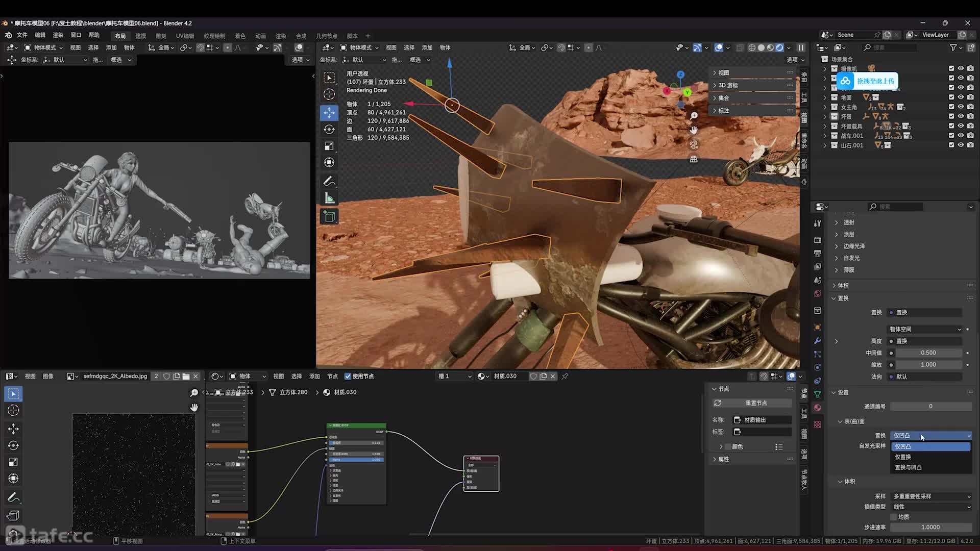The width and height of the screenshot is (980, 551).
Task: Pause viewport render preview
Action: pyautogui.click(x=801, y=47)
